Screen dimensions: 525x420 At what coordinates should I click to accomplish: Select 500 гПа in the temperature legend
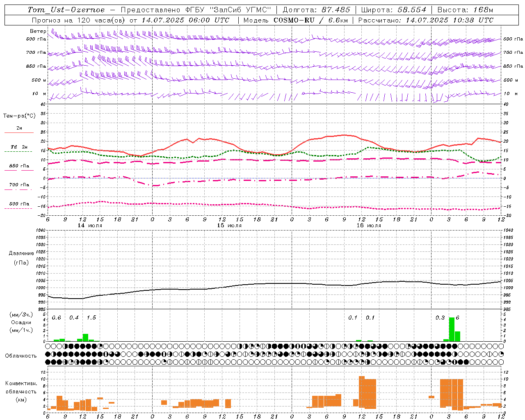19,203
